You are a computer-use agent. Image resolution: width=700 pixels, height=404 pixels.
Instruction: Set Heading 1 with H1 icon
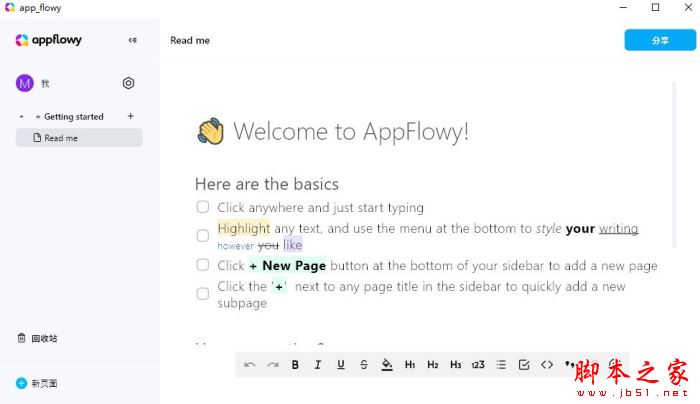pyautogui.click(x=410, y=365)
